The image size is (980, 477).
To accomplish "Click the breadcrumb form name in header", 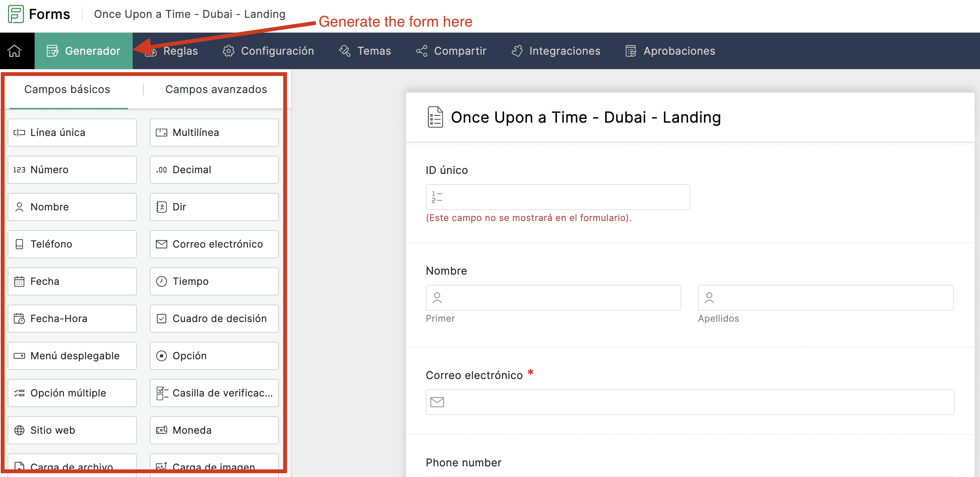I will pos(189,14).
